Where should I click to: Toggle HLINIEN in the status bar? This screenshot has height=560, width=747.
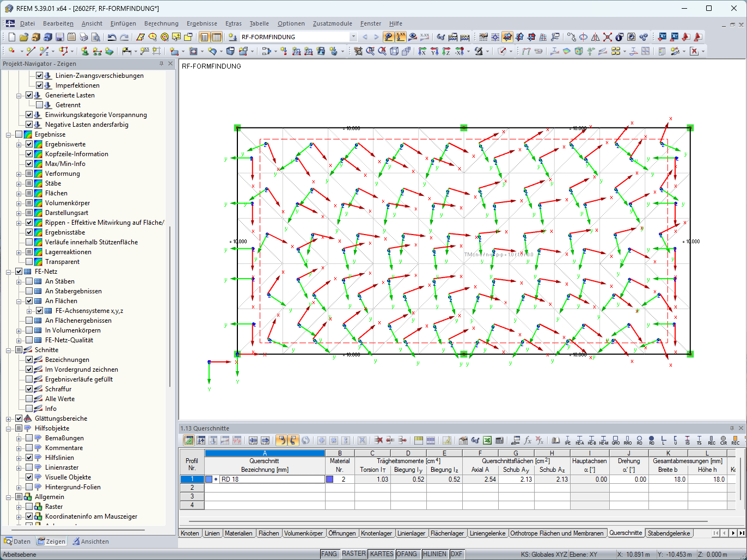click(x=434, y=554)
